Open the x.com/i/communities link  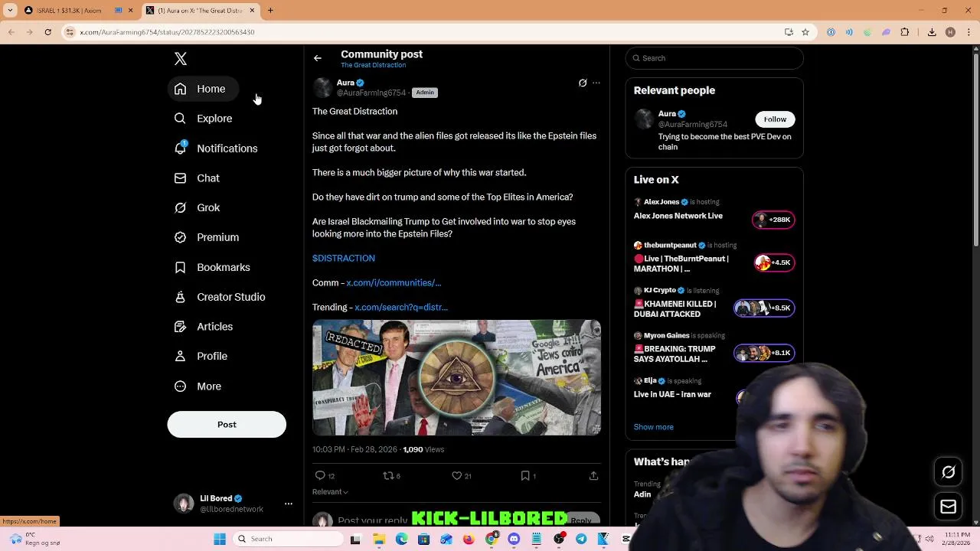click(x=394, y=283)
